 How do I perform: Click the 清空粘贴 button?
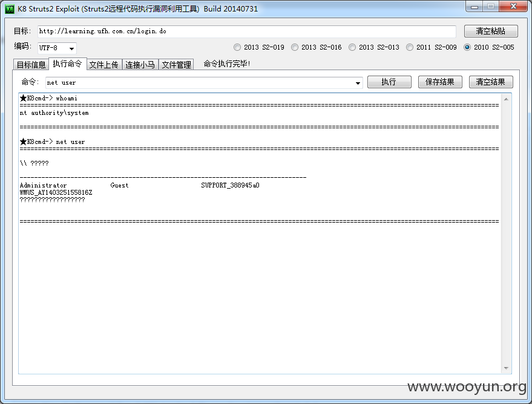pos(491,31)
